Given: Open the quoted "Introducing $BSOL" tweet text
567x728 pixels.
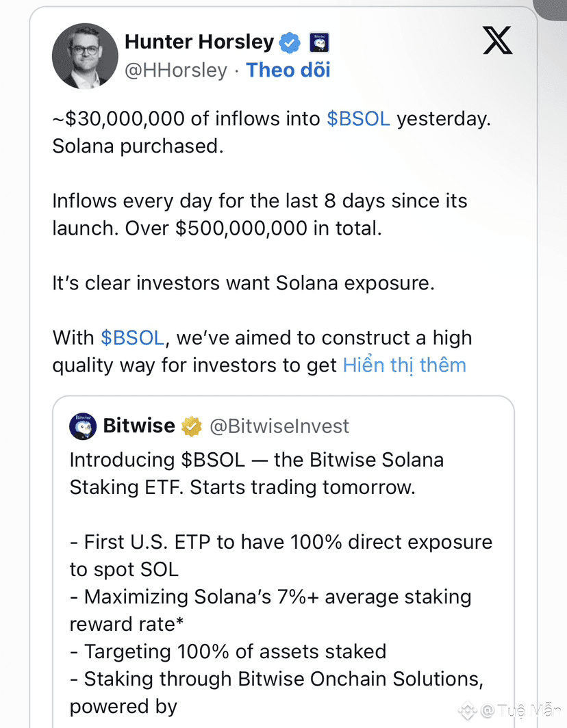Looking at the screenshot, I should [257, 473].
